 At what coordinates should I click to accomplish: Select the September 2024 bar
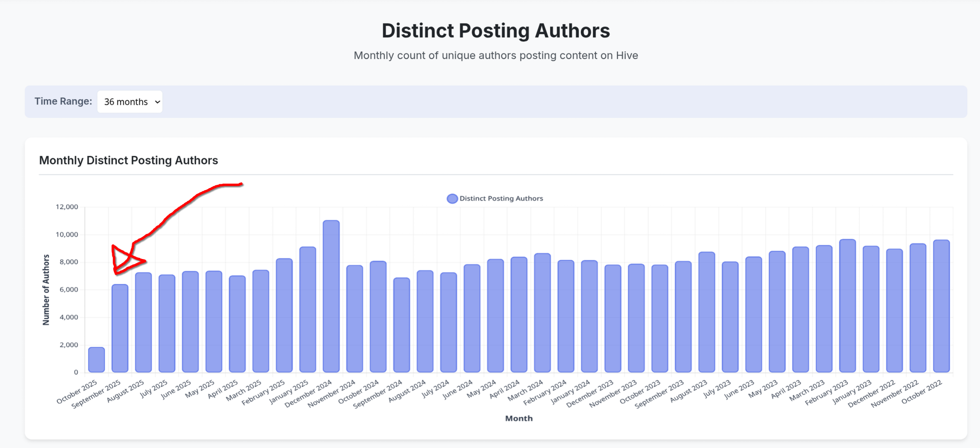point(401,324)
